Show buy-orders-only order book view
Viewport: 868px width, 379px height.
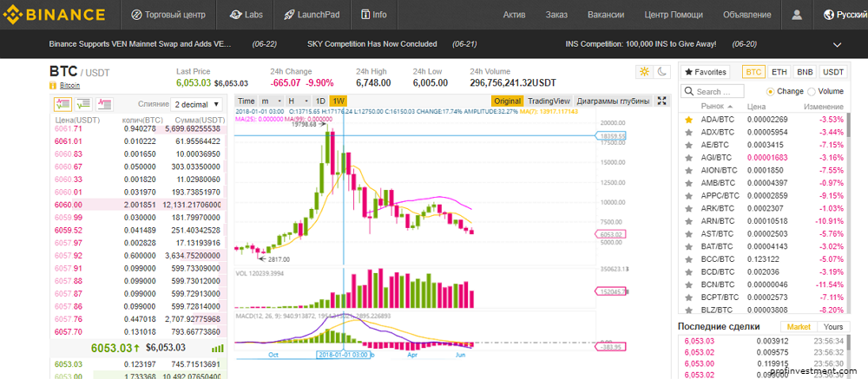coord(83,103)
